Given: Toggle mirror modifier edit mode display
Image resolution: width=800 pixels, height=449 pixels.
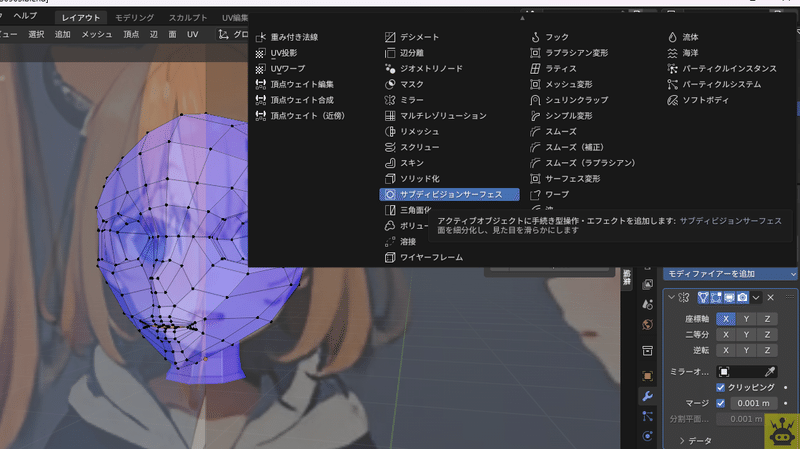Looking at the screenshot, I should [x=716, y=297].
